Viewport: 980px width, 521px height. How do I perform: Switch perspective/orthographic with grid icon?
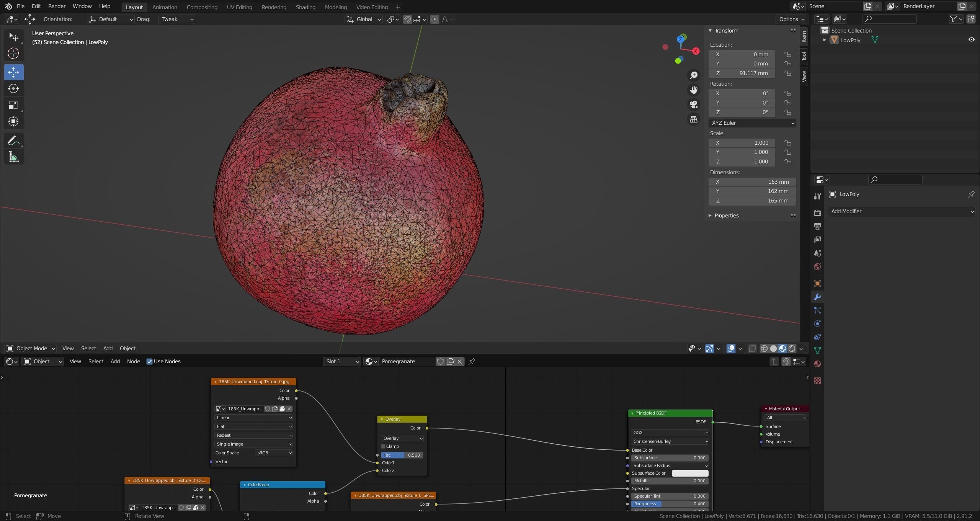[x=693, y=119]
